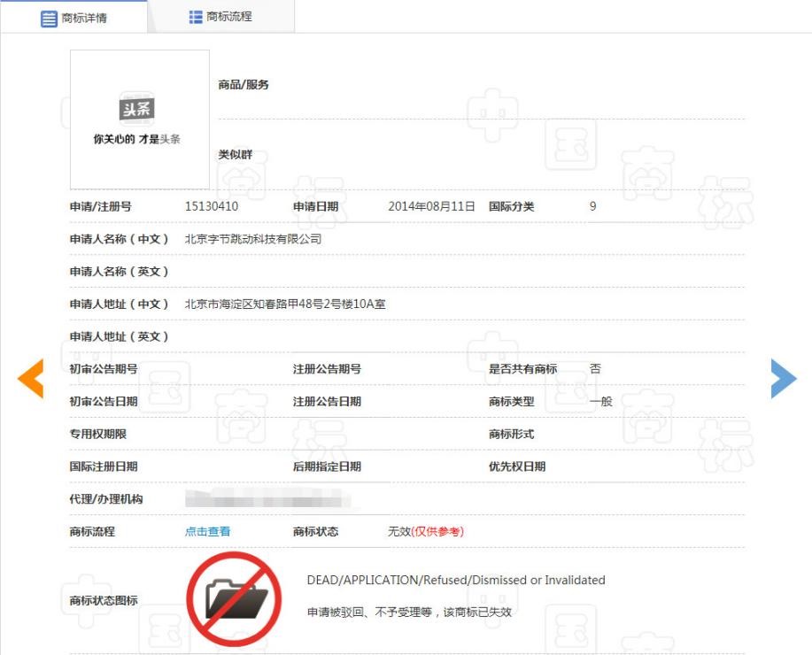This screenshot has width=812, height=655.
Task: Click the 头条 logo in trademark image
Action: pos(137,110)
